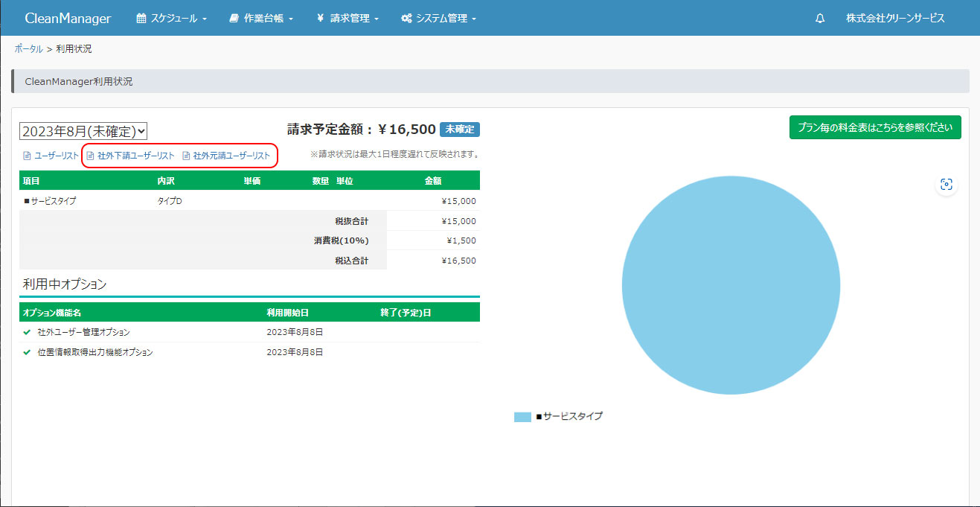Open the スケジュール dropdown menu
Screen dimensions: 980x507
pos(172,19)
